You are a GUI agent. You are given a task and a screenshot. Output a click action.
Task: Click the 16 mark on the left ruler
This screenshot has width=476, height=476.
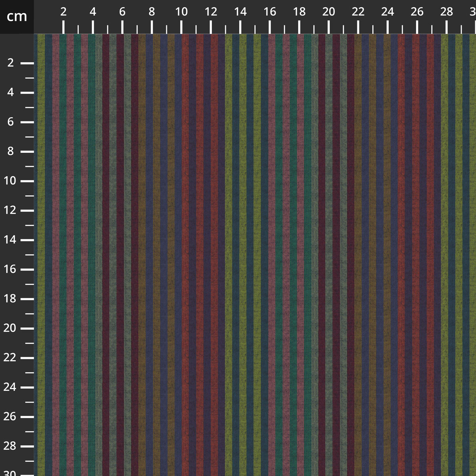(x=11, y=270)
